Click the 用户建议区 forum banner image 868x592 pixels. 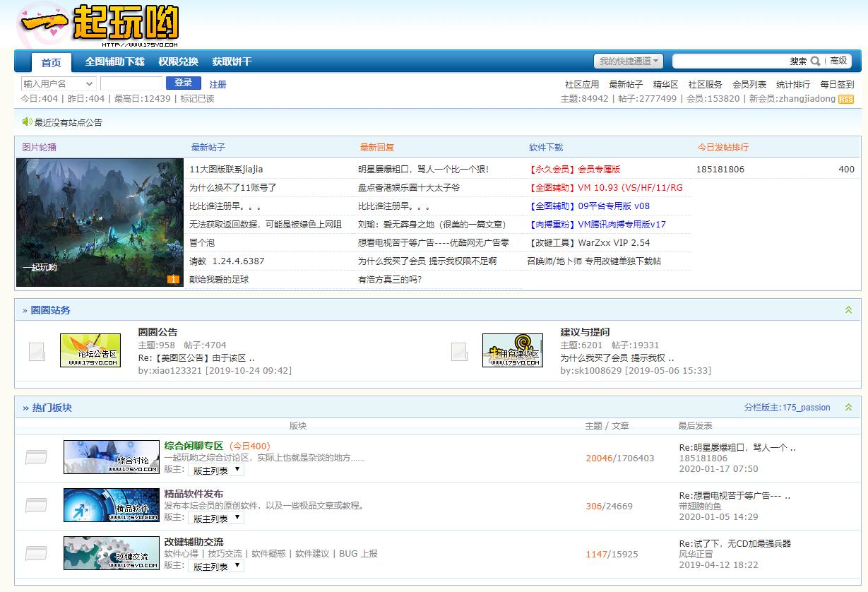[x=513, y=350]
